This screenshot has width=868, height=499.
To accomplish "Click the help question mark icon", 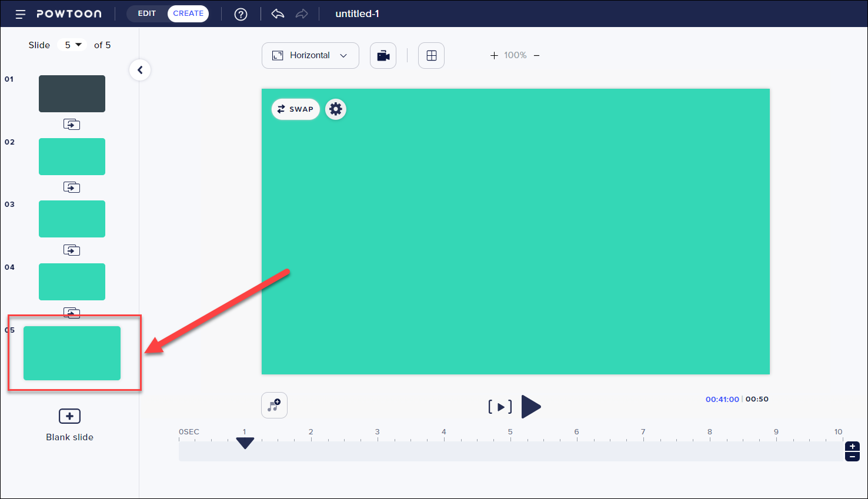I will point(241,14).
